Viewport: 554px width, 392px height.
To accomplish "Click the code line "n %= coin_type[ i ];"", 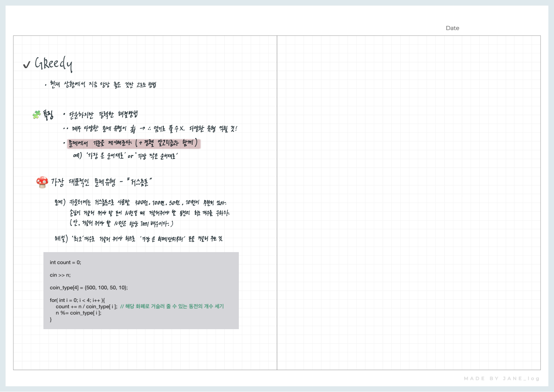I will [79, 313].
